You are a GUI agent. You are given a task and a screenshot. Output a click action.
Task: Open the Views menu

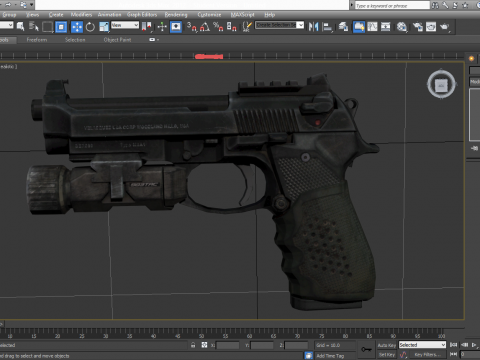33,15
